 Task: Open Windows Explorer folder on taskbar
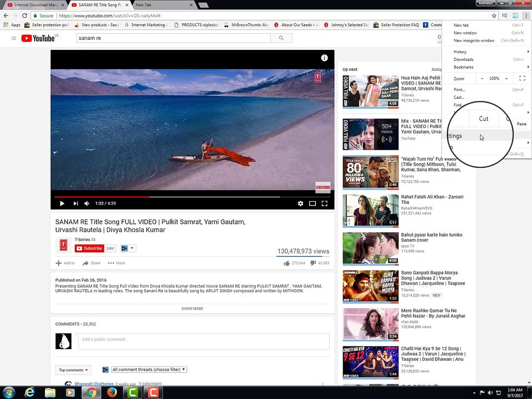point(50,392)
